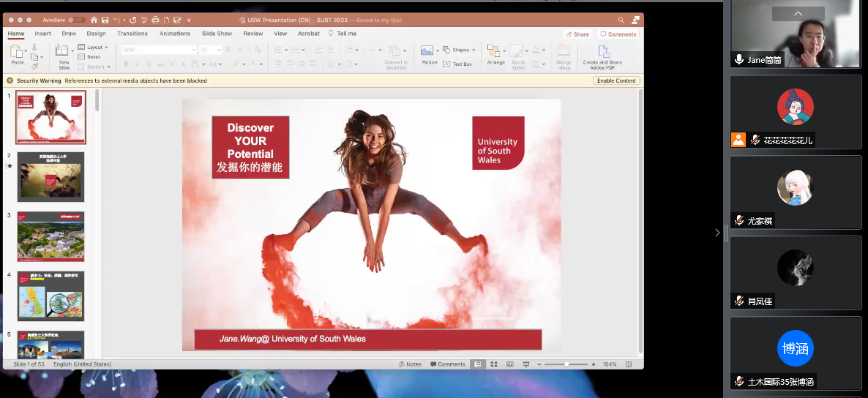Open the Slide Show tab
The height and width of the screenshot is (398, 868).
click(217, 34)
